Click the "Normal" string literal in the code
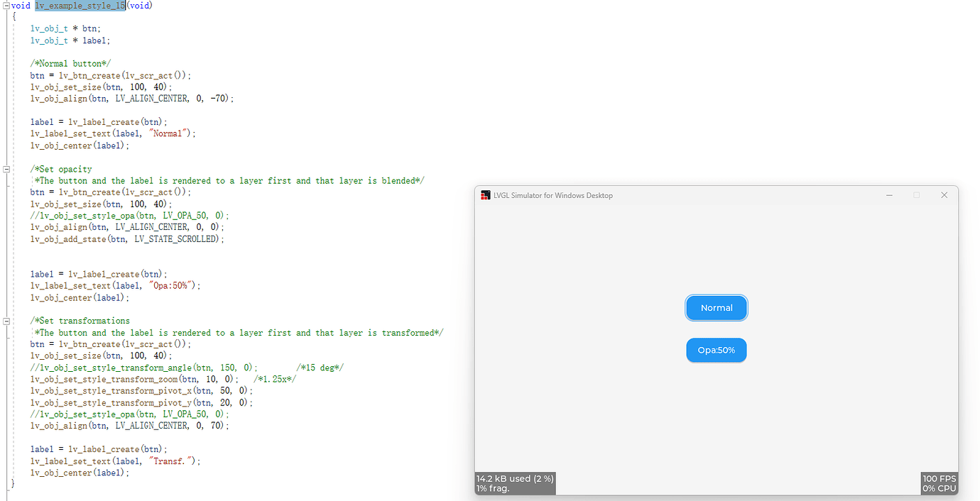This screenshot has width=980, height=501. [168, 133]
